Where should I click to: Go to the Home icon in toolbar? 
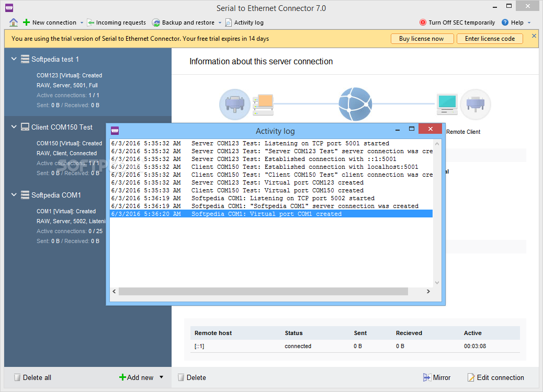click(14, 22)
